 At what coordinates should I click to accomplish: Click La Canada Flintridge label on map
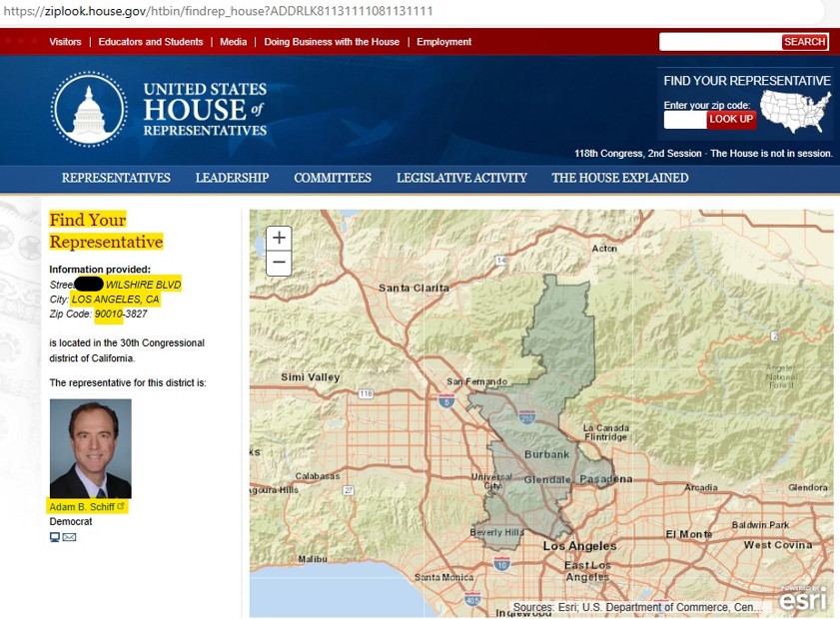pos(606,432)
